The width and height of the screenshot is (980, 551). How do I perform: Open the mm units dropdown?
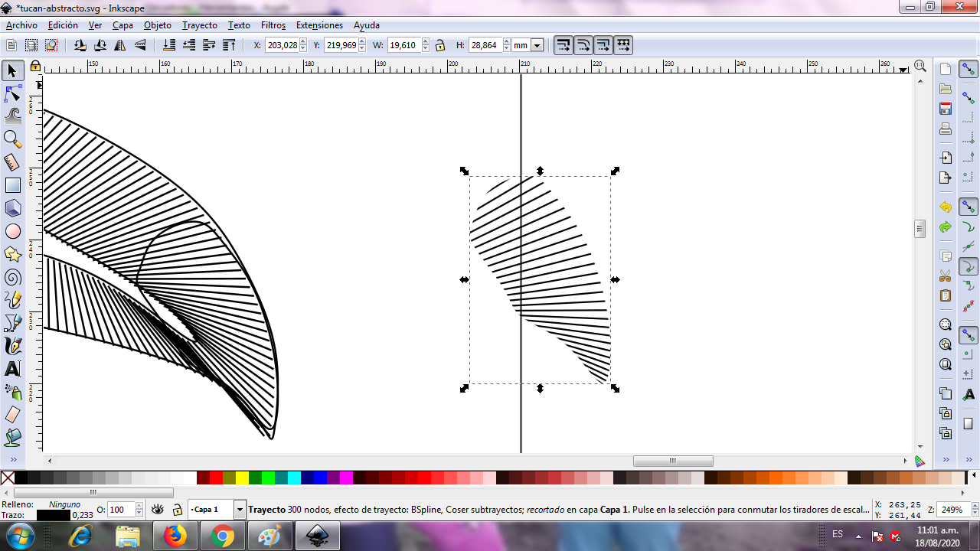click(x=537, y=45)
